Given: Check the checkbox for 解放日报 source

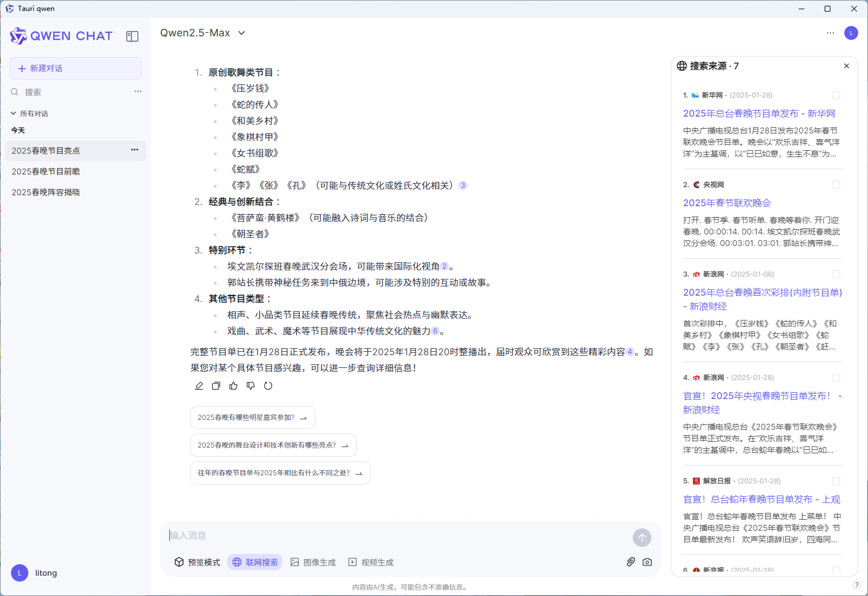Looking at the screenshot, I should click(836, 481).
